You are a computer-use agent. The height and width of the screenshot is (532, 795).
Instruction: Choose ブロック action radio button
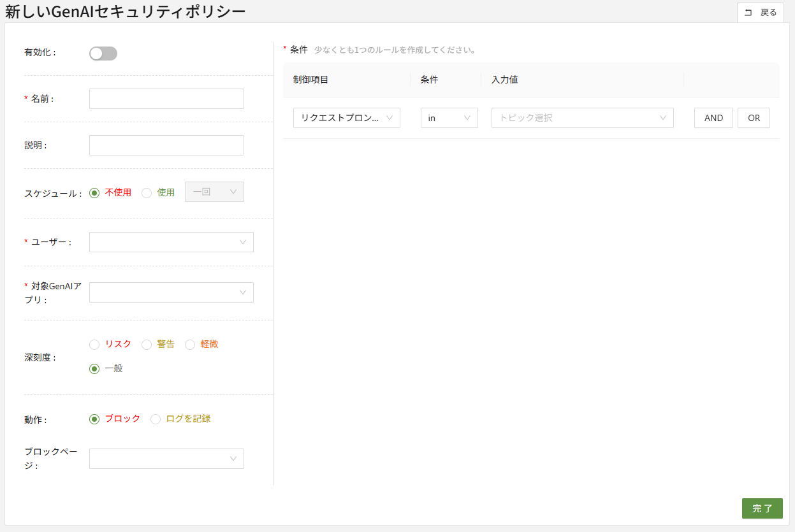pos(95,419)
